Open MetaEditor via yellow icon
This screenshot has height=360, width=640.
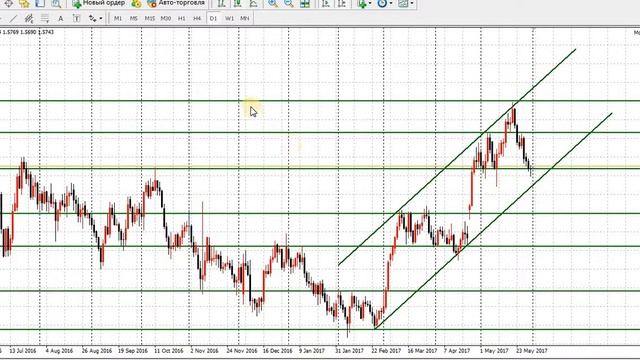[x=136, y=3]
